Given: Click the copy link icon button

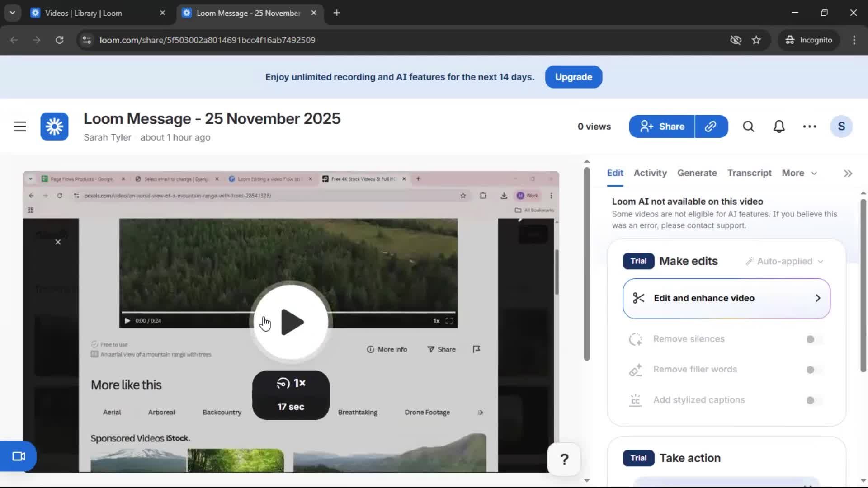Looking at the screenshot, I should click(711, 127).
